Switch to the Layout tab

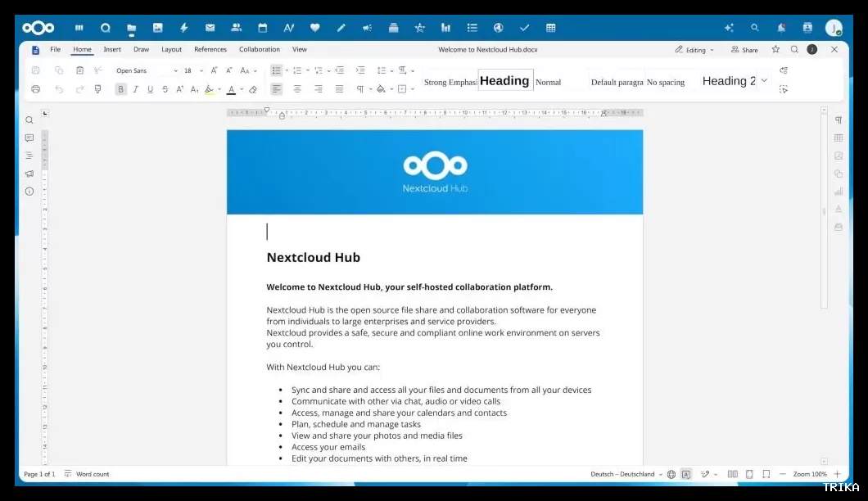click(x=172, y=49)
